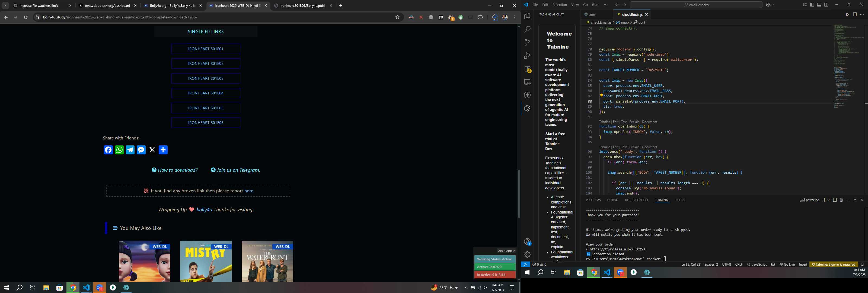Open the MISTRY movie thumbnail

pos(206,261)
